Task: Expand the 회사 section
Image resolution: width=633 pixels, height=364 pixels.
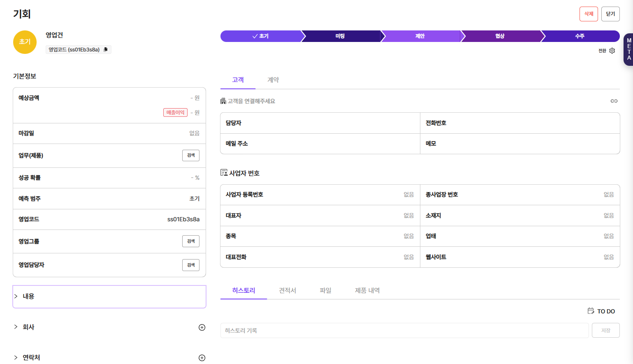Action: (x=16, y=327)
